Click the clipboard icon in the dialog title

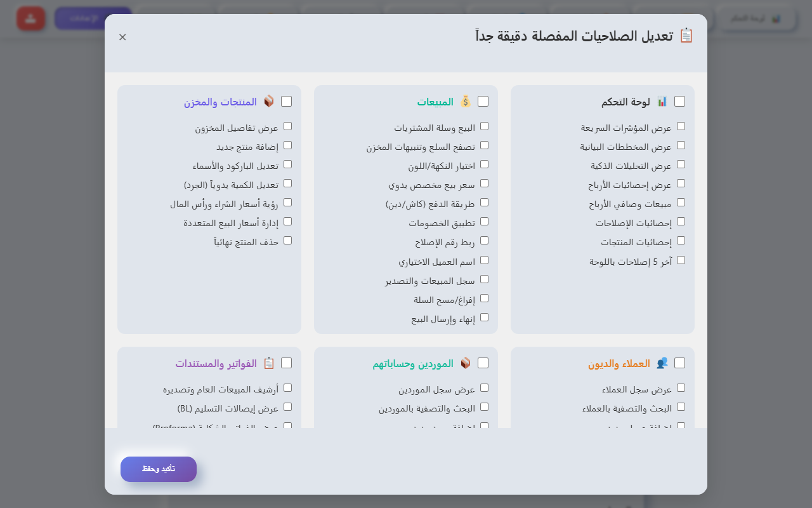click(x=686, y=36)
